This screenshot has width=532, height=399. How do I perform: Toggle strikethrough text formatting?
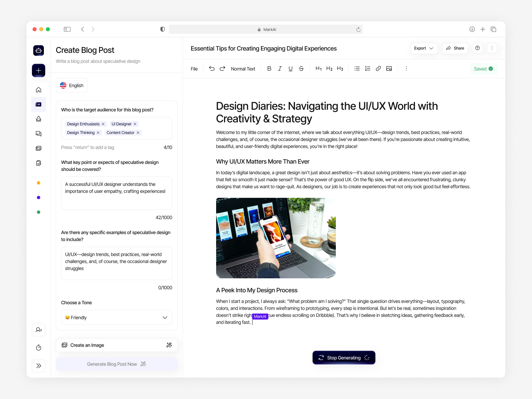click(x=301, y=68)
